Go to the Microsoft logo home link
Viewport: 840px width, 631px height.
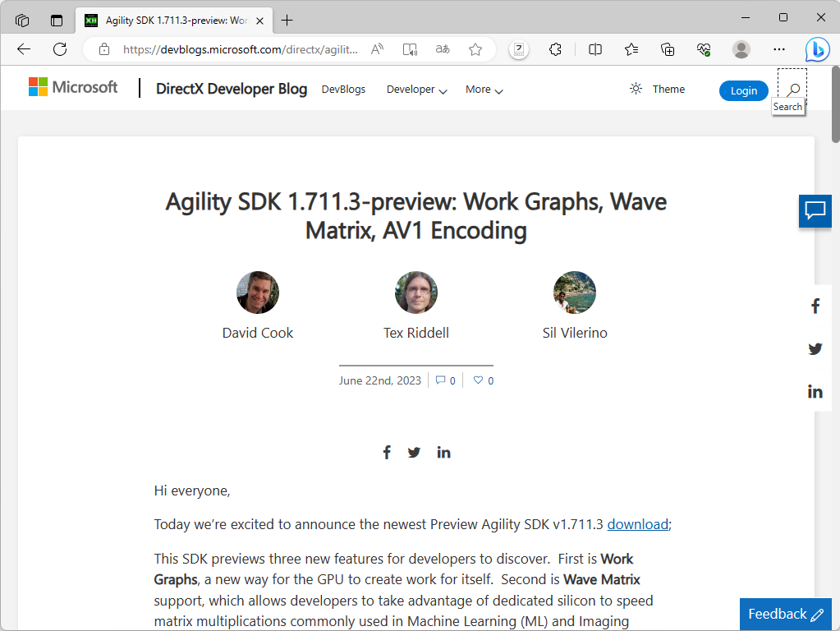(73, 87)
